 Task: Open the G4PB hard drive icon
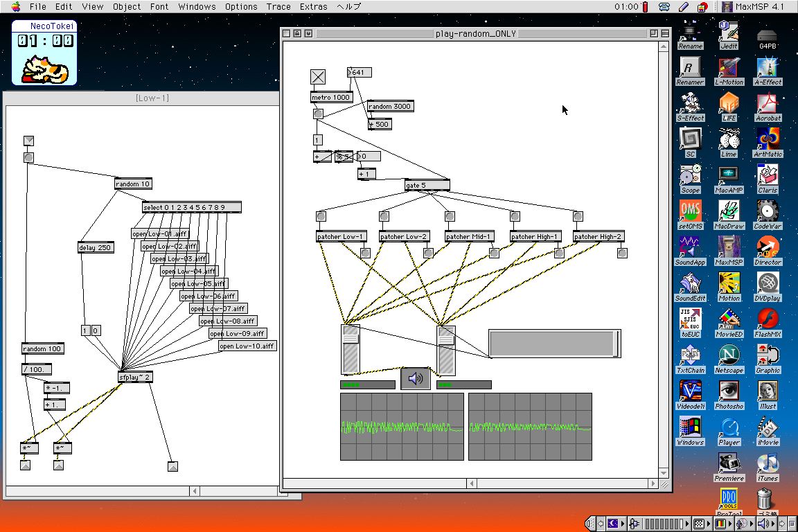[x=768, y=37]
